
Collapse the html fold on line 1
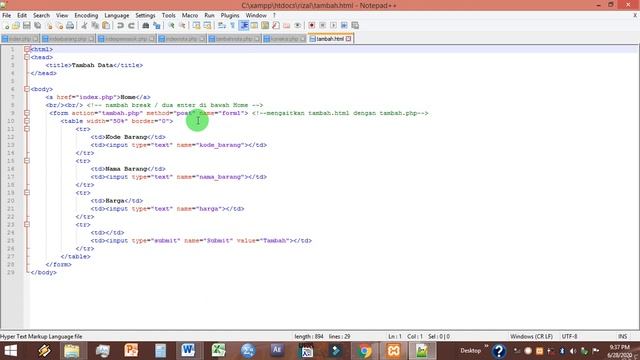point(27,49)
